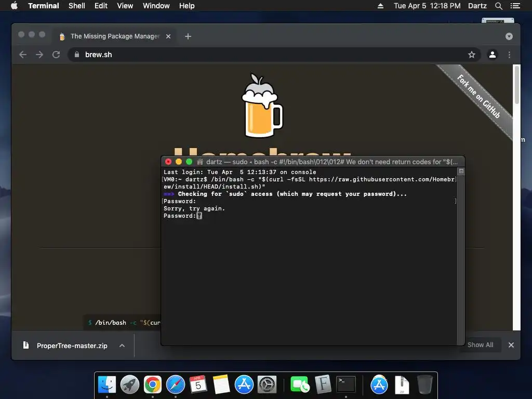The height and width of the screenshot is (399, 532).
Task: Go forward in Chrome
Action: 39,55
